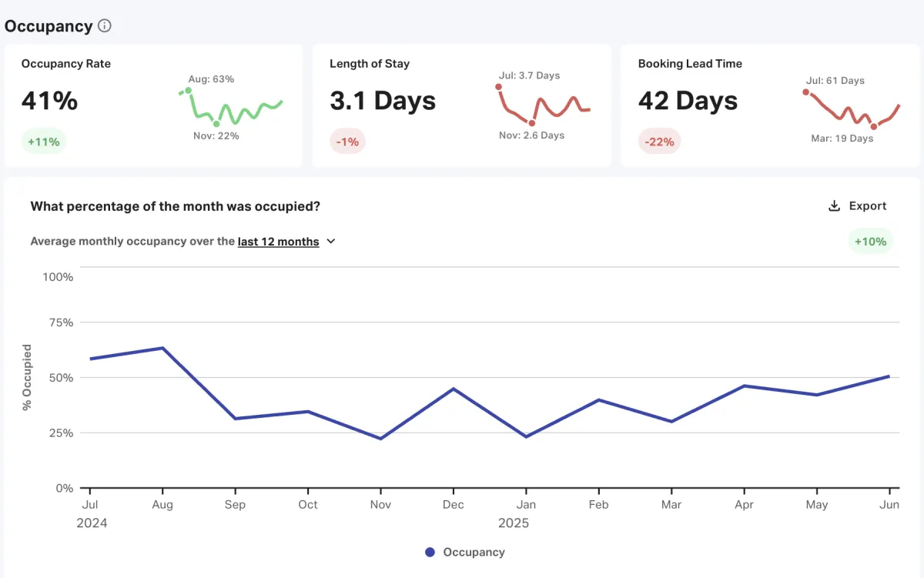Click the +11% occupancy change badge
Screen dimensions: 924x578
(x=44, y=142)
